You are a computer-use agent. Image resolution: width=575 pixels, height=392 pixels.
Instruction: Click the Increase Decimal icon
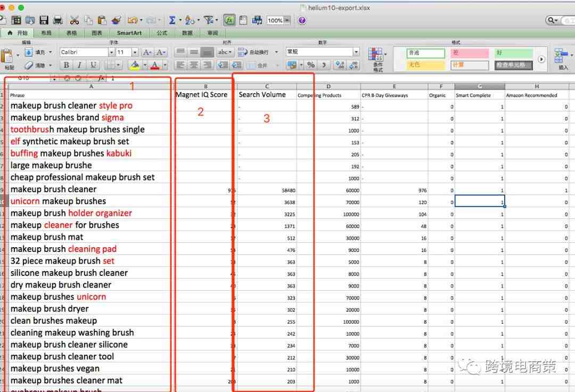340,65
